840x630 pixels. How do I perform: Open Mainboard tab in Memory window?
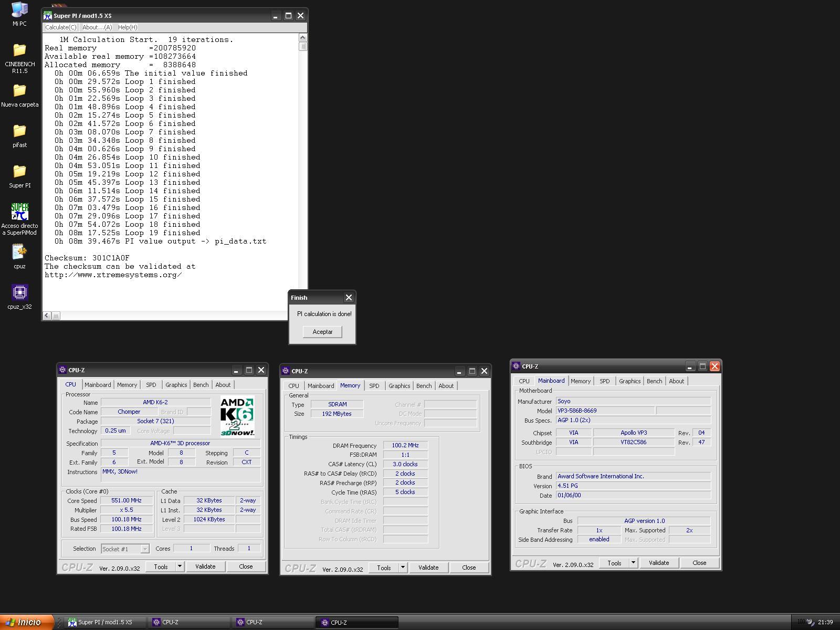click(x=321, y=386)
